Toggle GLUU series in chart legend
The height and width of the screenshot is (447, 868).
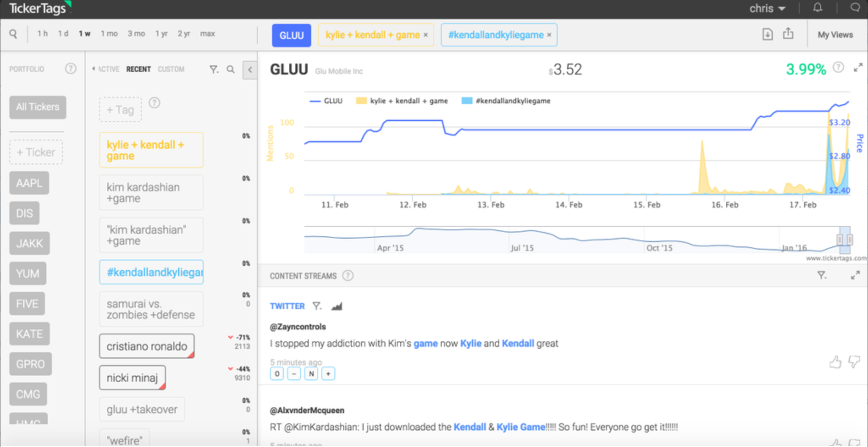[326, 101]
